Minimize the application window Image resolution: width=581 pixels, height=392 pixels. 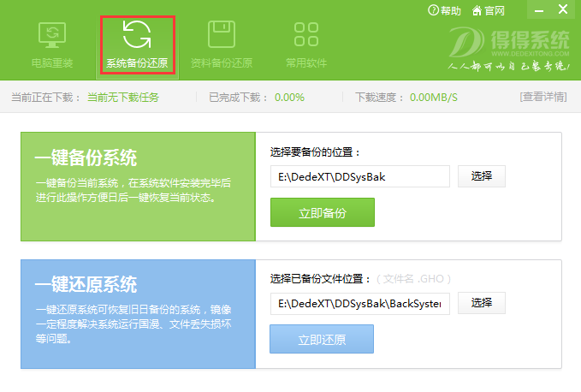pos(538,10)
